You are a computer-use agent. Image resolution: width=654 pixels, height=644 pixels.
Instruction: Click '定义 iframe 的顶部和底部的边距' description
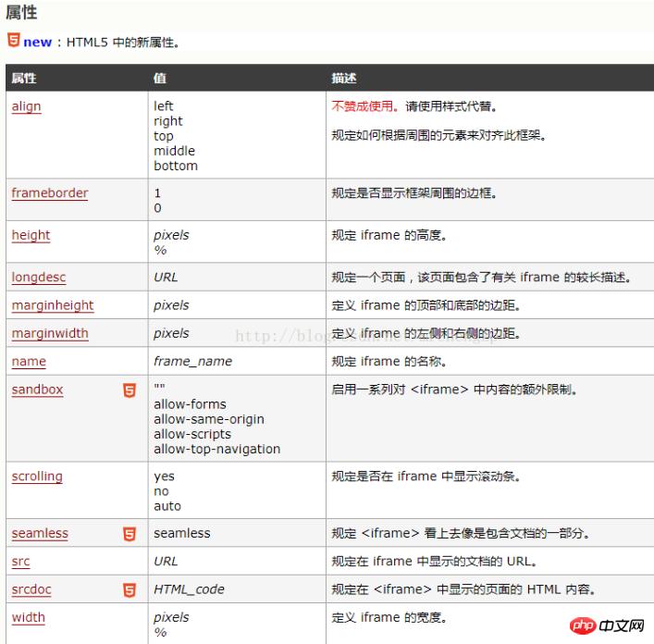click(426, 305)
